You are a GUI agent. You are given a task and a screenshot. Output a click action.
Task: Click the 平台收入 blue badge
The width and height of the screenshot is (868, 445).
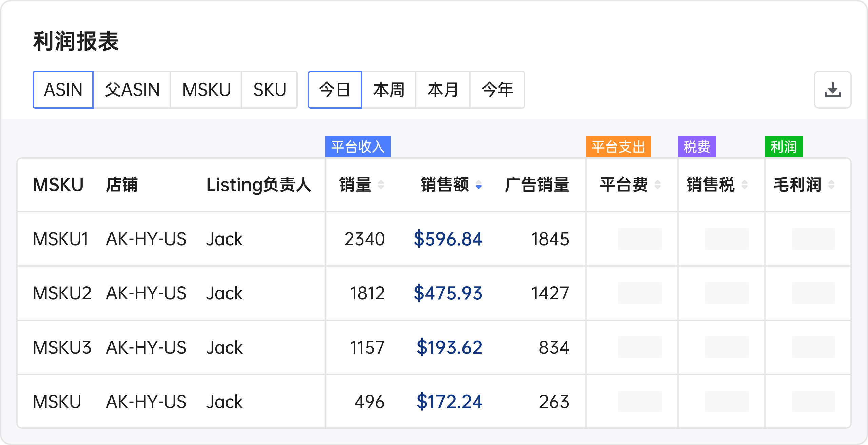(358, 147)
